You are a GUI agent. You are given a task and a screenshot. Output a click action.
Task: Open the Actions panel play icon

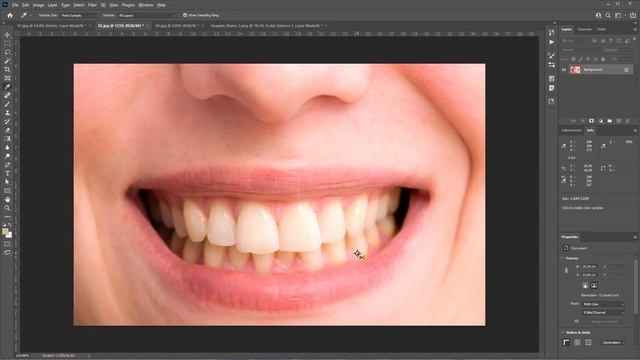551,42
